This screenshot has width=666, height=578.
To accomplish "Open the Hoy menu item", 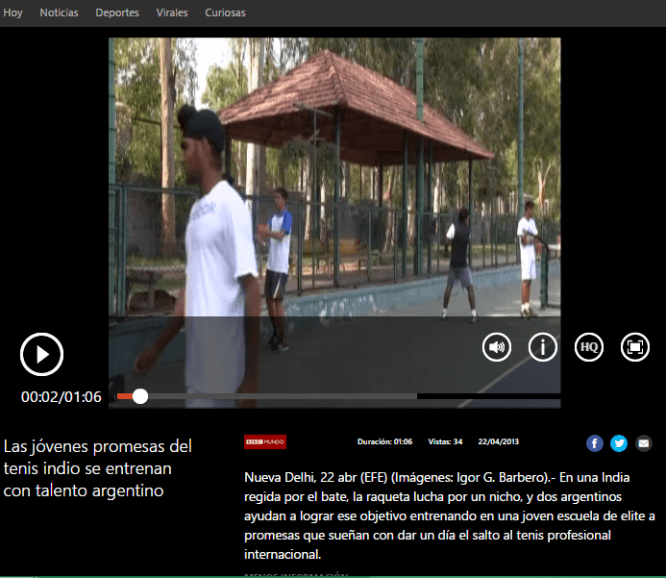I will (13, 13).
